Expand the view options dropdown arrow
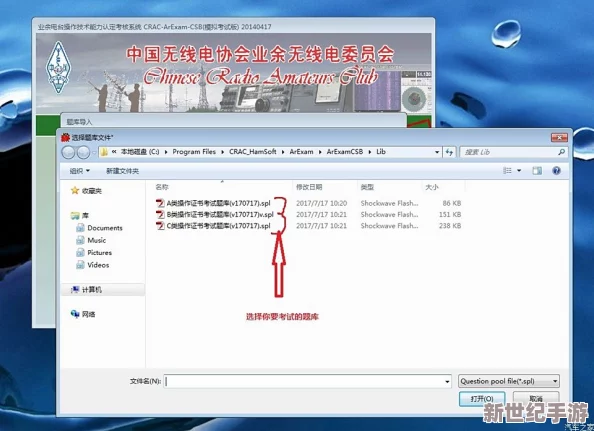The height and width of the screenshot is (431, 594). [519, 171]
